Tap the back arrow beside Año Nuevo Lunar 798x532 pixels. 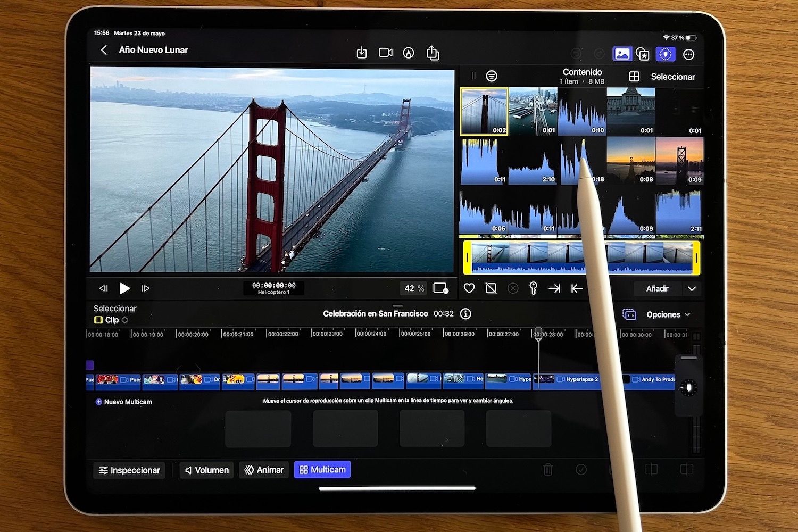[104, 50]
